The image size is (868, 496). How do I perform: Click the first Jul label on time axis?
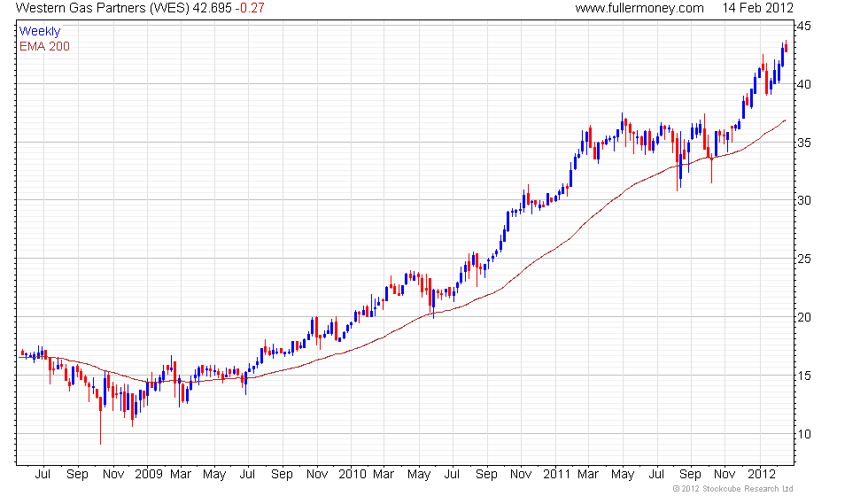[x=43, y=474]
